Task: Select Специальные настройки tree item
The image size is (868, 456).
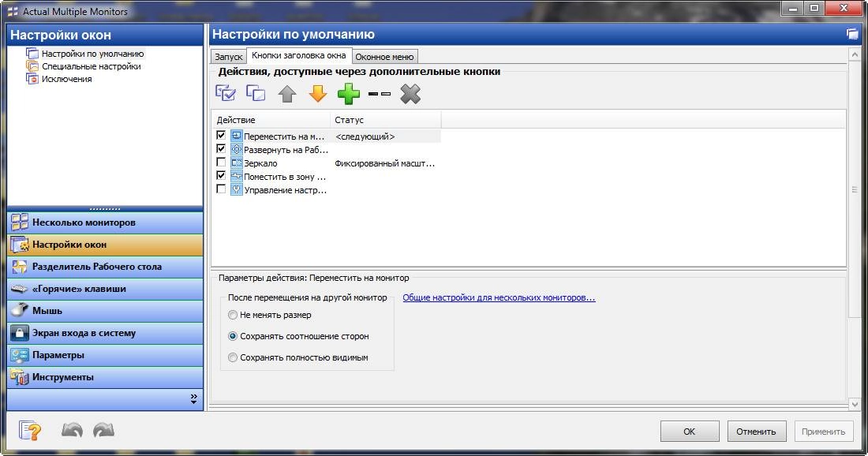Action: pos(92,66)
